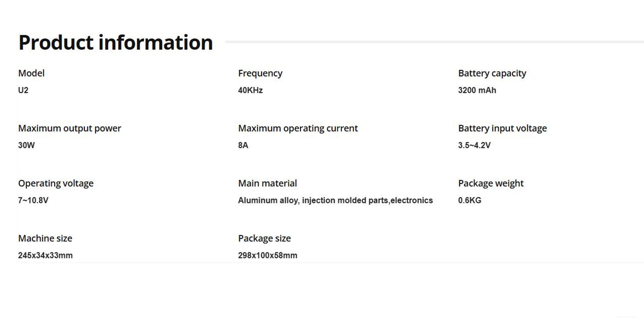Select the Battery capacity label
644x318 pixels.
492,73
